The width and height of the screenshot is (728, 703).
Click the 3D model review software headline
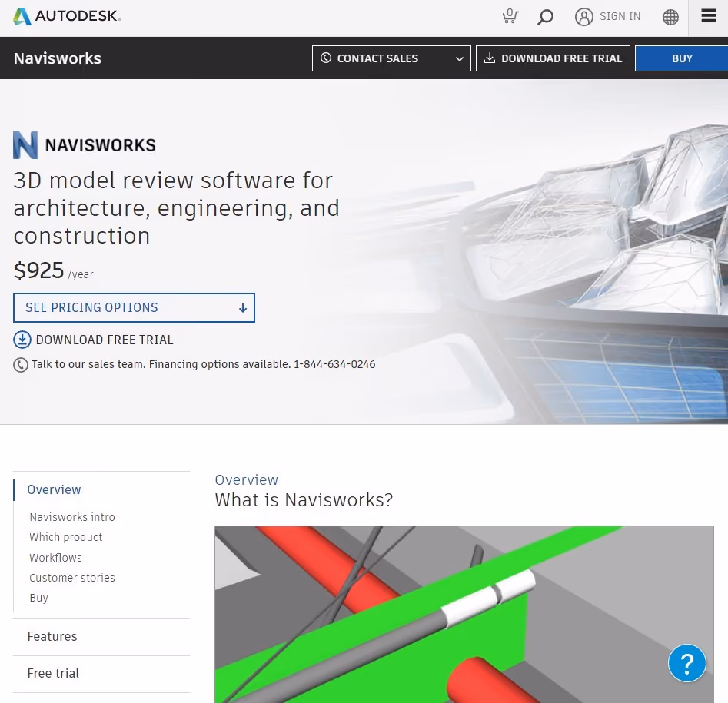tap(177, 208)
